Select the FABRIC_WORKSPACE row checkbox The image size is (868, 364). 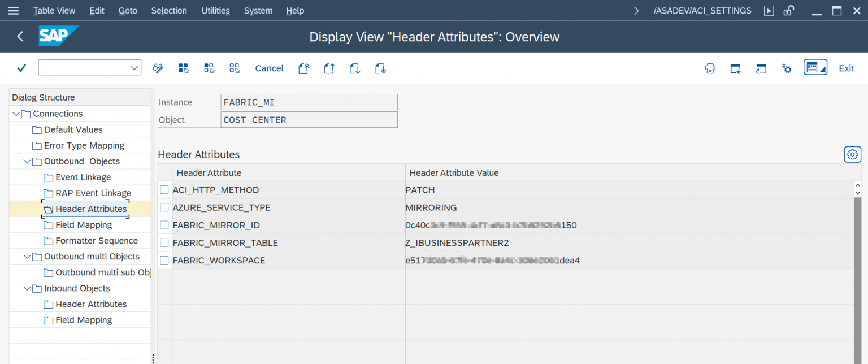(x=164, y=260)
